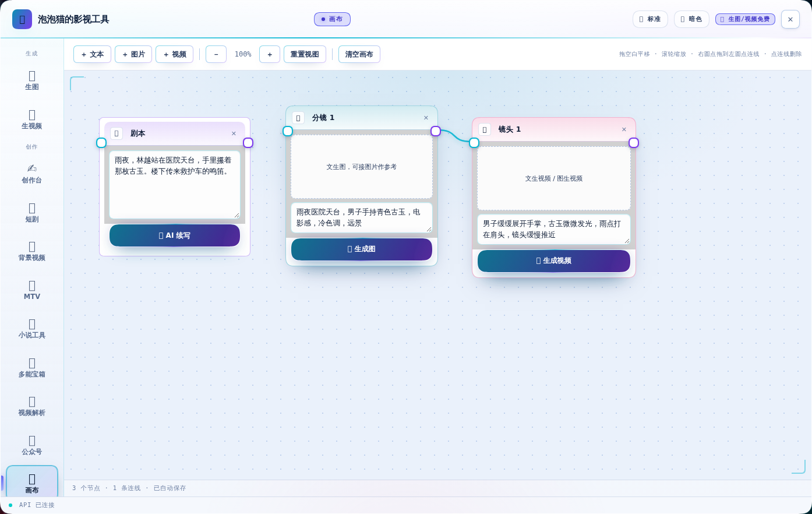Close the 镜头 1 node

pos(624,129)
